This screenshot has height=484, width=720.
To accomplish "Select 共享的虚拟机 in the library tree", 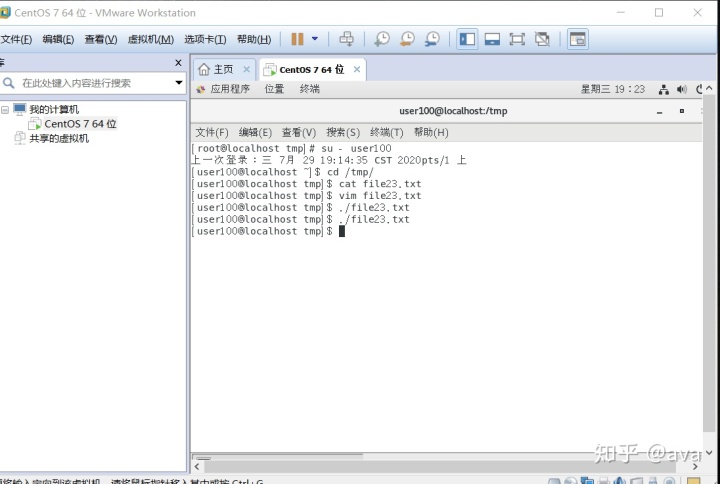I will [59, 138].
